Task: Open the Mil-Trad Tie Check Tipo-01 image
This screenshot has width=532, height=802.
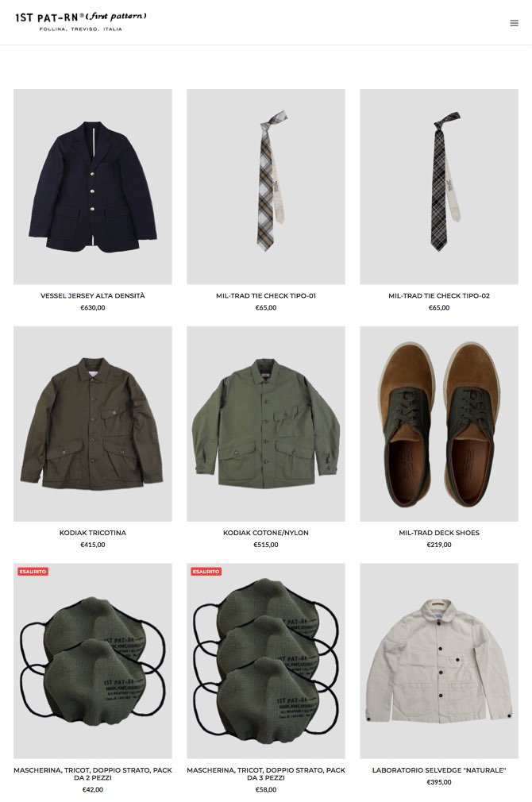Action: pos(266,187)
